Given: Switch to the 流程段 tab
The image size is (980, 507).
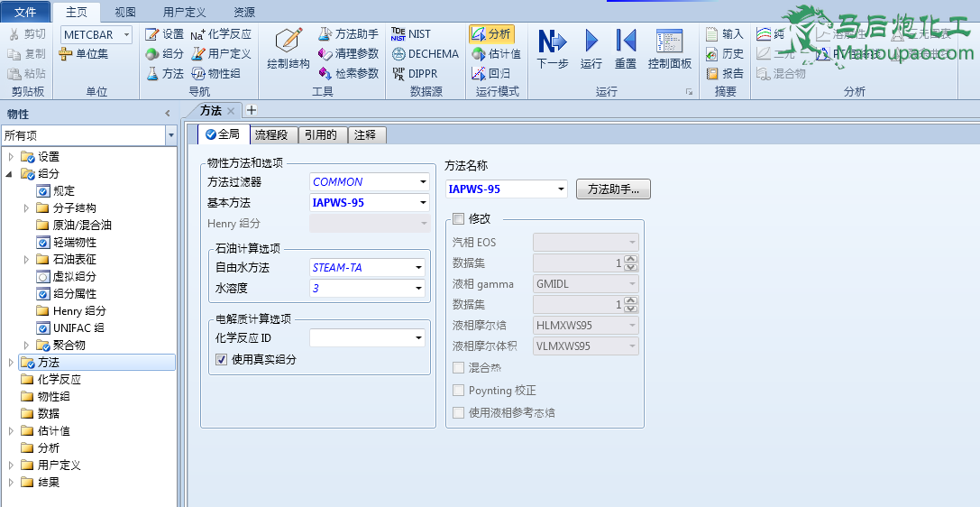Looking at the screenshot, I should click(273, 134).
